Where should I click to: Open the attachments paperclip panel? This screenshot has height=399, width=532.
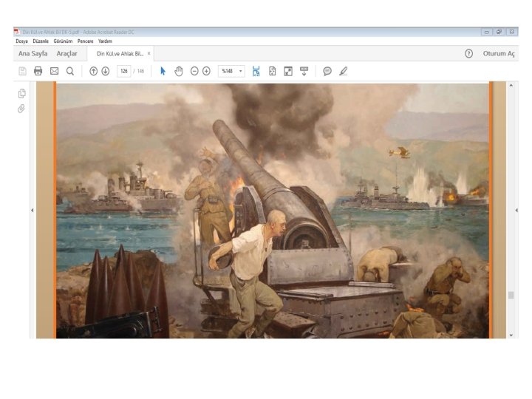pos(21,109)
